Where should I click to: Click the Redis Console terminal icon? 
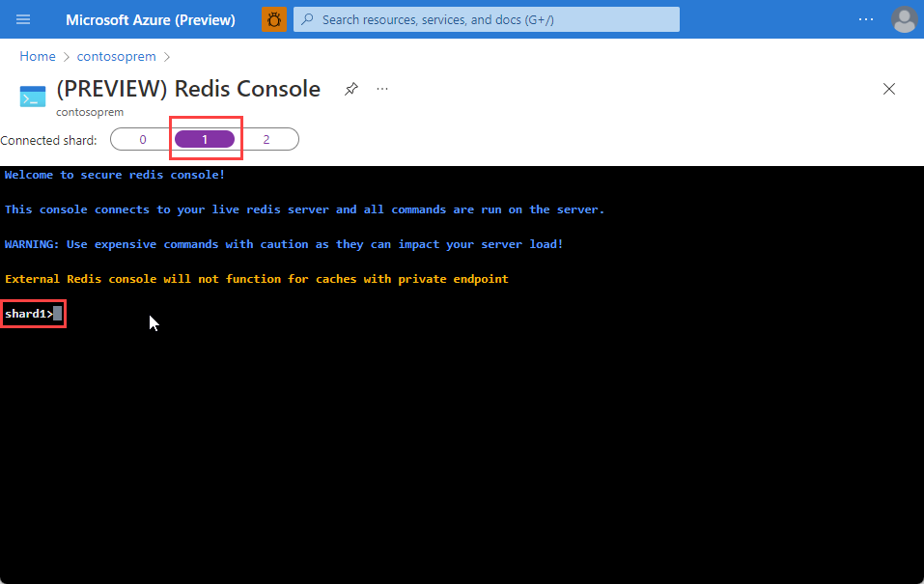click(x=33, y=96)
